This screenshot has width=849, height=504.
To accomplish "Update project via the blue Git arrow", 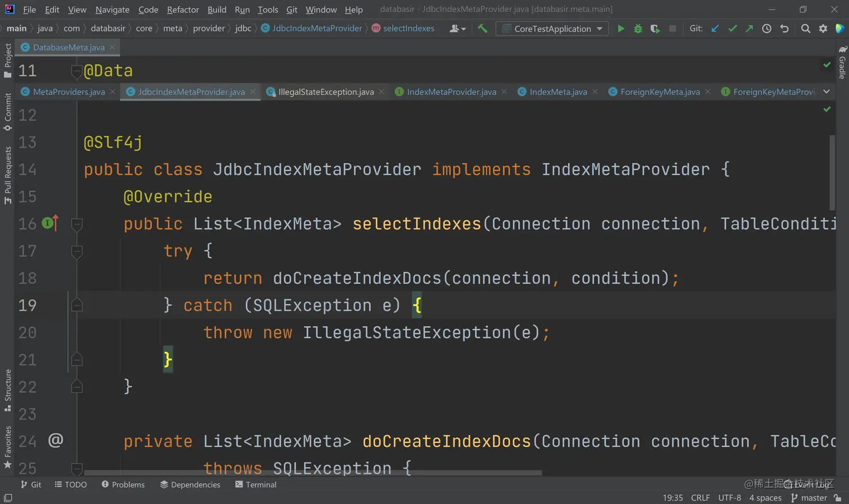I will click(x=715, y=29).
